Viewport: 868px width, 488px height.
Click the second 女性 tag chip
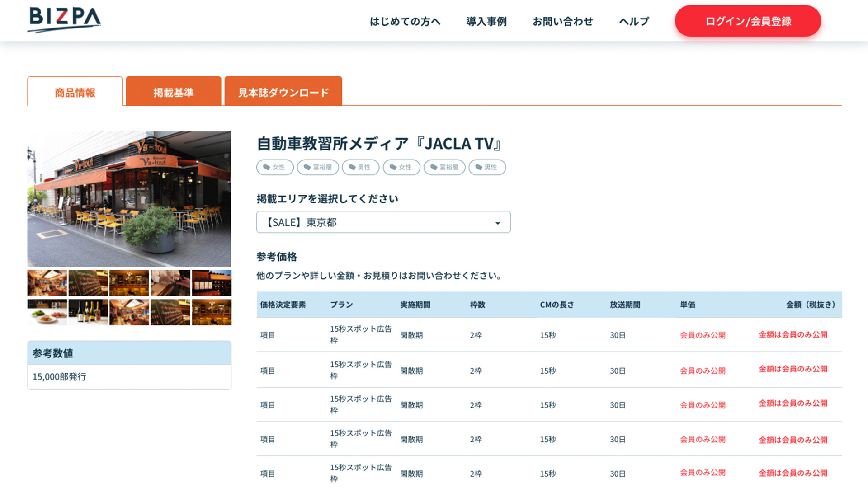(x=401, y=167)
